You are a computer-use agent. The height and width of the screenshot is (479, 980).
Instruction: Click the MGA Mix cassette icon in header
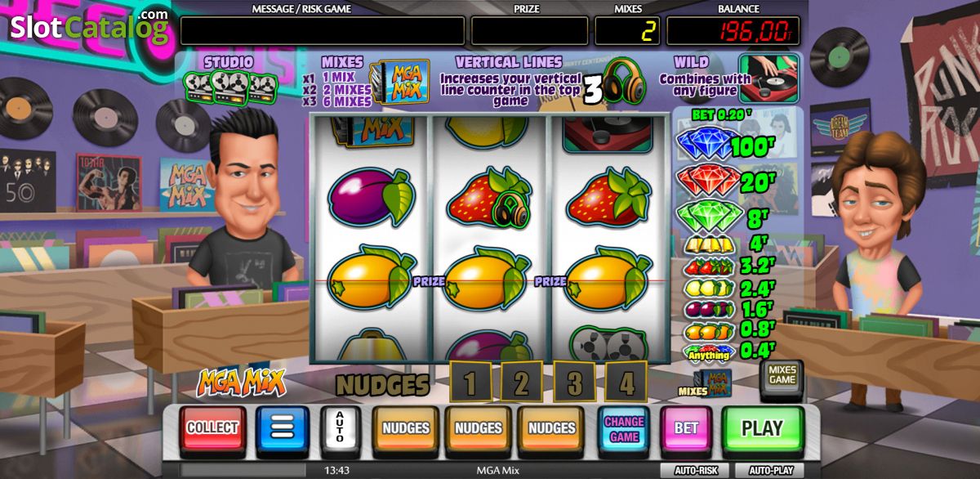click(x=401, y=83)
